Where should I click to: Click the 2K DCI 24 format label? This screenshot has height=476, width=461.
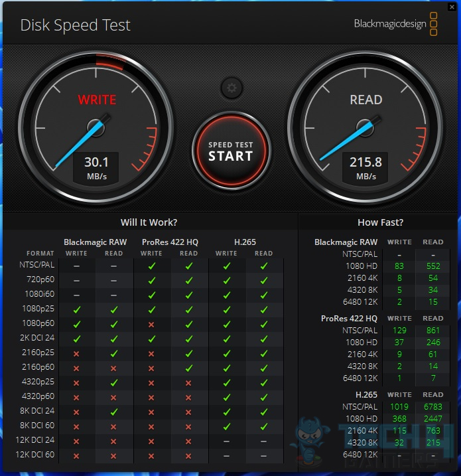37,337
